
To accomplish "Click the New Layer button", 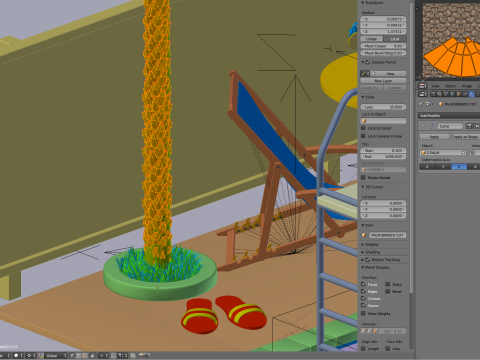I will [383, 81].
